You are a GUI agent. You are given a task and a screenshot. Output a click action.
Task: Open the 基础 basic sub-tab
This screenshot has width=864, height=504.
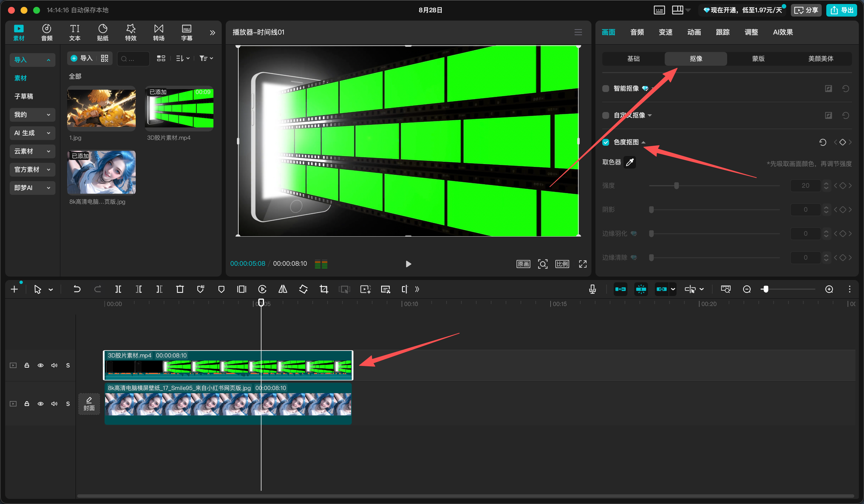pos(633,59)
